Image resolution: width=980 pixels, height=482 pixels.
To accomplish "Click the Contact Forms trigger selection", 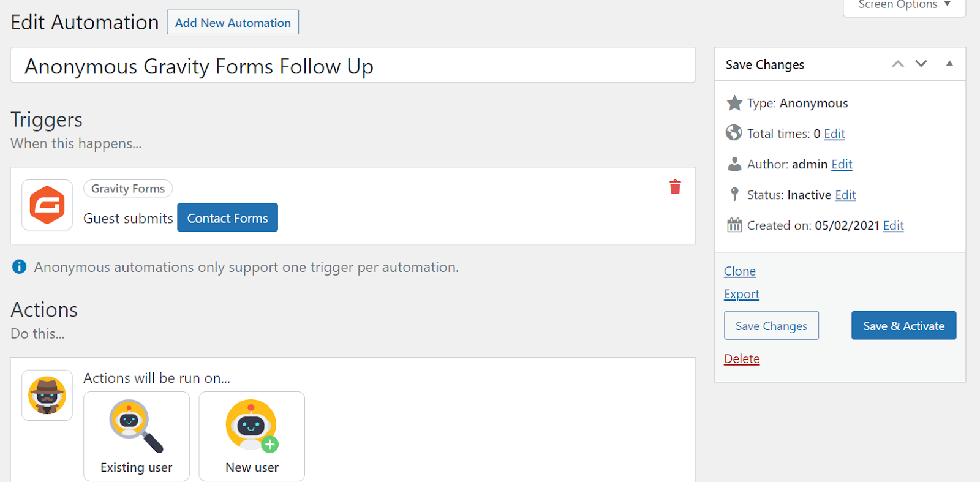I will (x=227, y=218).
